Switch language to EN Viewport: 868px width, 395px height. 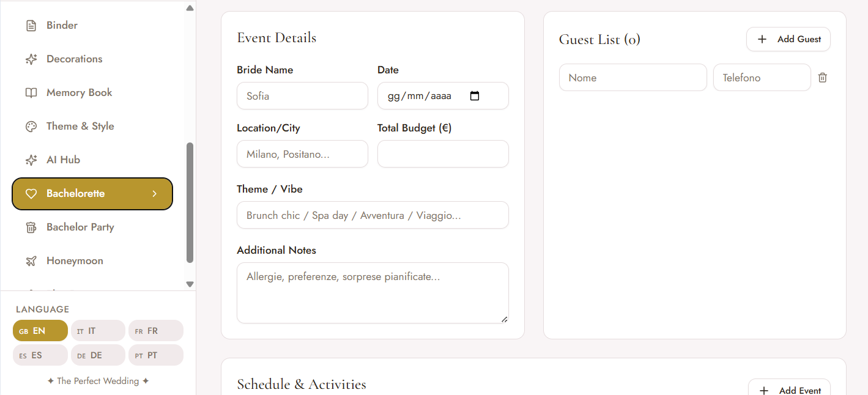click(40, 331)
